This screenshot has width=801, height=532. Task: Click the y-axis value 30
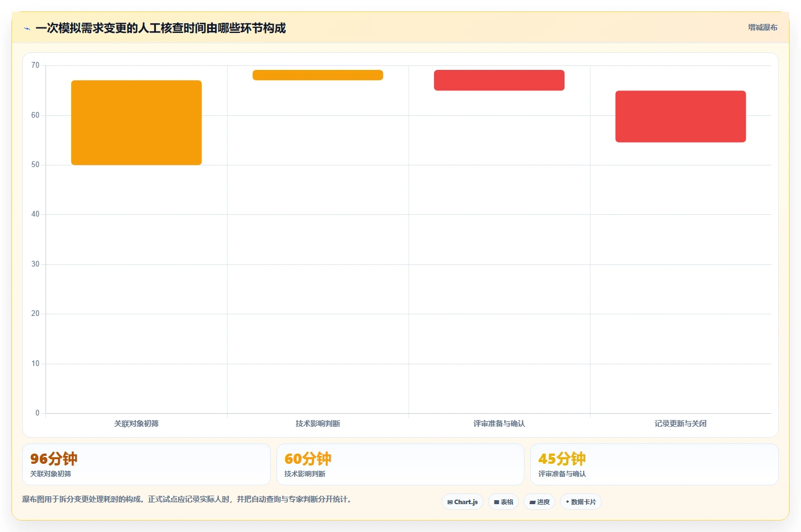click(x=35, y=264)
